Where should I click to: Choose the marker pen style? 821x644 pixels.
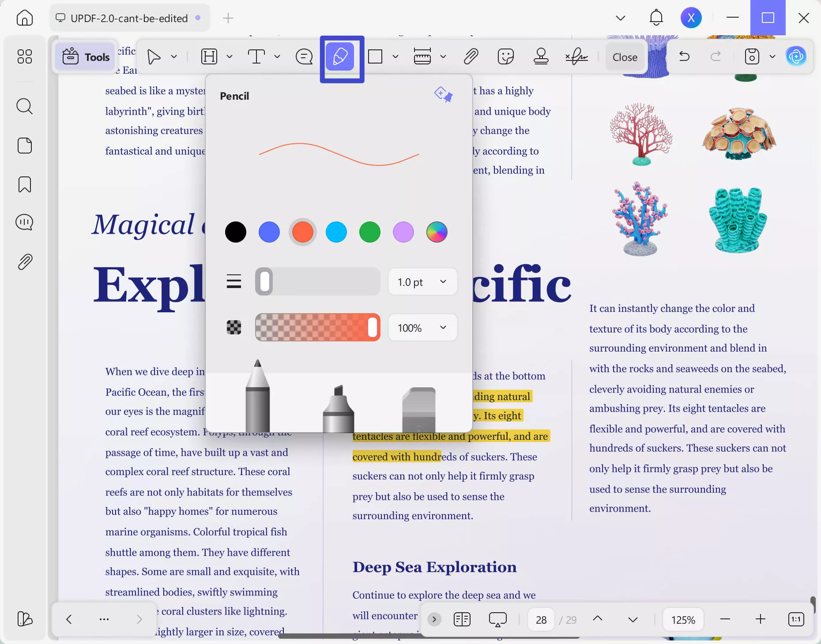[x=339, y=409]
